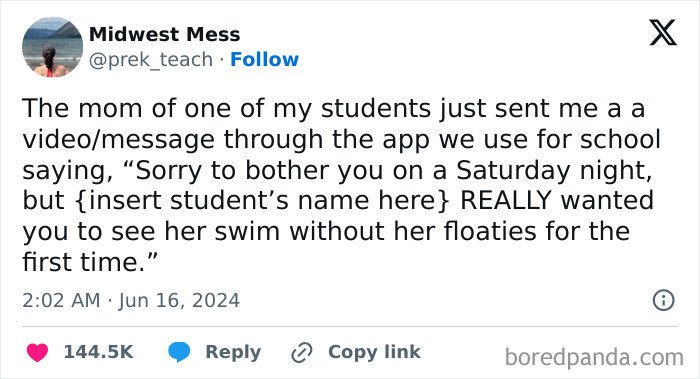Screen dimensions: 700x379
Task: Click the X logo icon
Action: pyautogui.click(x=663, y=33)
